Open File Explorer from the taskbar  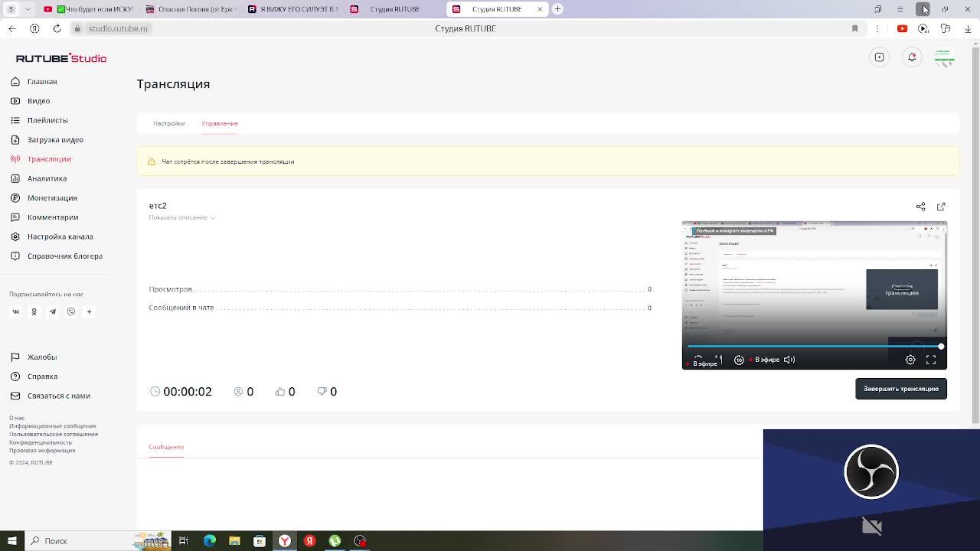234,541
